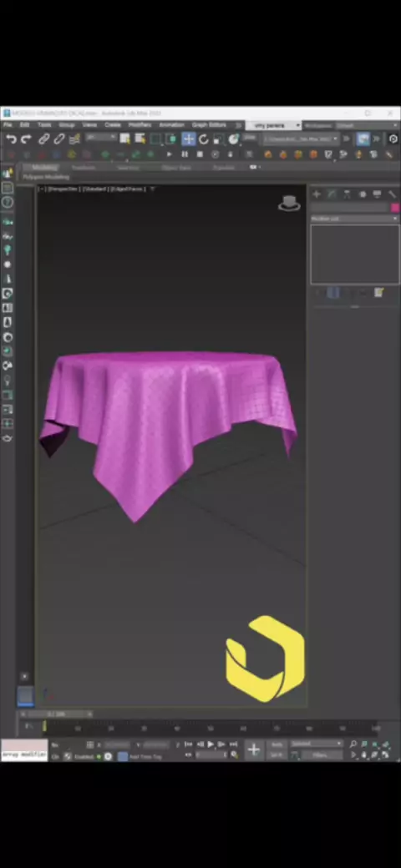Click the Undo arrow icon
This screenshot has height=868, width=401.
(11, 139)
